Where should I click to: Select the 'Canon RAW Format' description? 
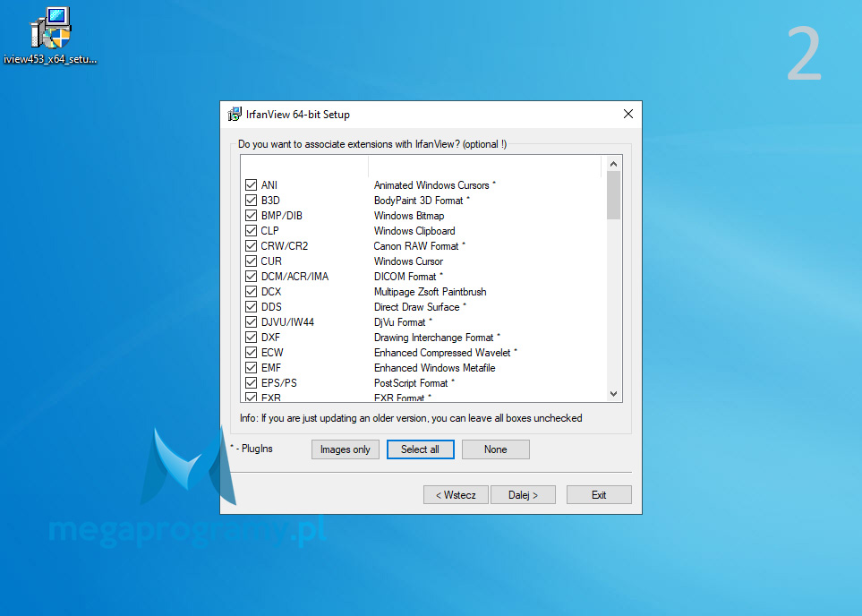click(420, 246)
